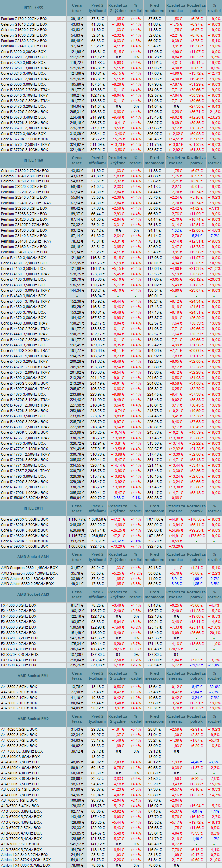The height and width of the screenshot is (868, 222).
Task: Select A4-4020 3,2GHz BOX product name
Action: pyautogui.click(x=19, y=729)
